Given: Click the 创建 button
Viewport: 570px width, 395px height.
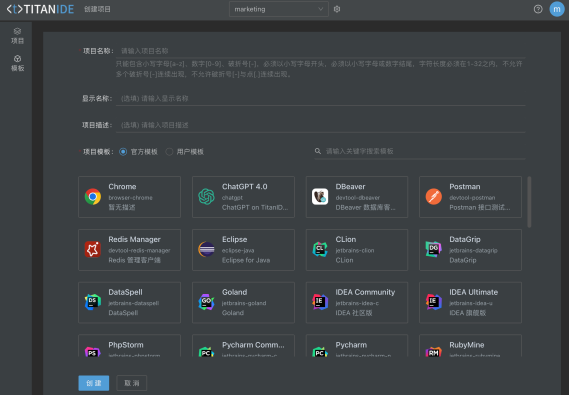Looking at the screenshot, I should 94,383.
